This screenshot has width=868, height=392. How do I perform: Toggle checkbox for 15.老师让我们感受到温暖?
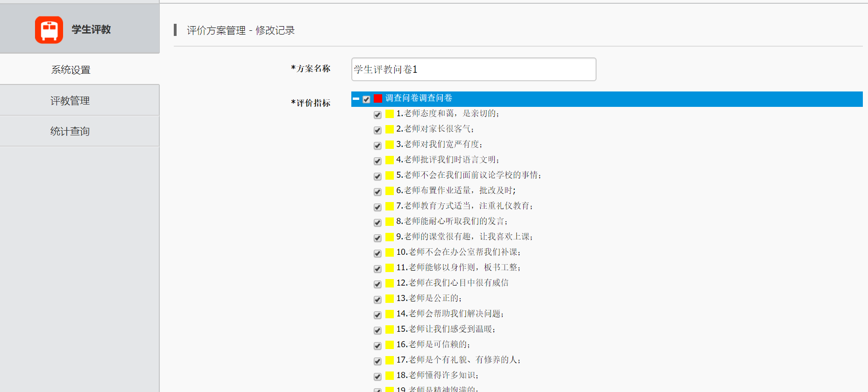click(377, 330)
